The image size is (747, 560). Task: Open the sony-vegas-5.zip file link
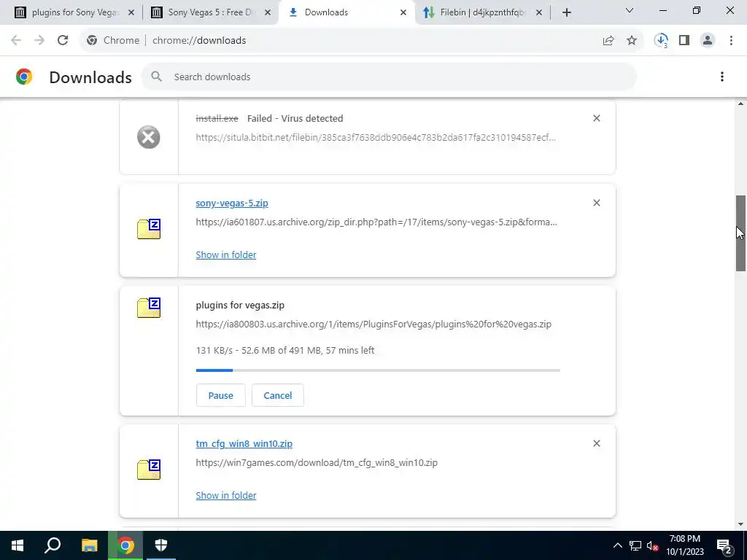click(x=232, y=203)
